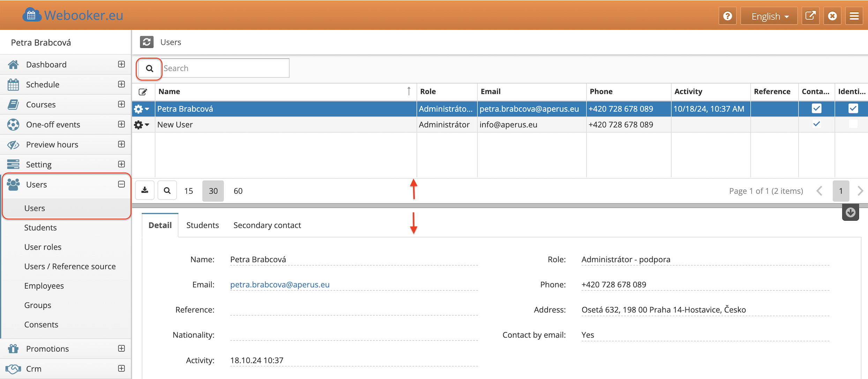Click the open-in-new-window icon in header
This screenshot has width=868, height=379.
[810, 16]
